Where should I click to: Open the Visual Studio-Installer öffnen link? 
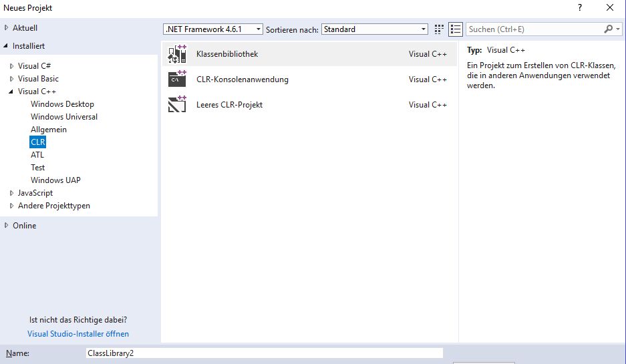coord(78,334)
